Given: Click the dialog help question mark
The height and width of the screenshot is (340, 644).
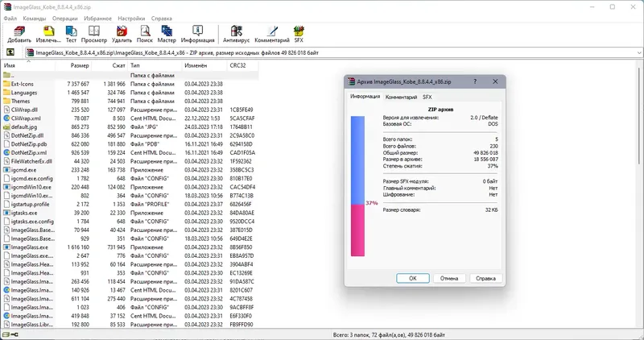Looking at the screenshot, I should 475,81.
